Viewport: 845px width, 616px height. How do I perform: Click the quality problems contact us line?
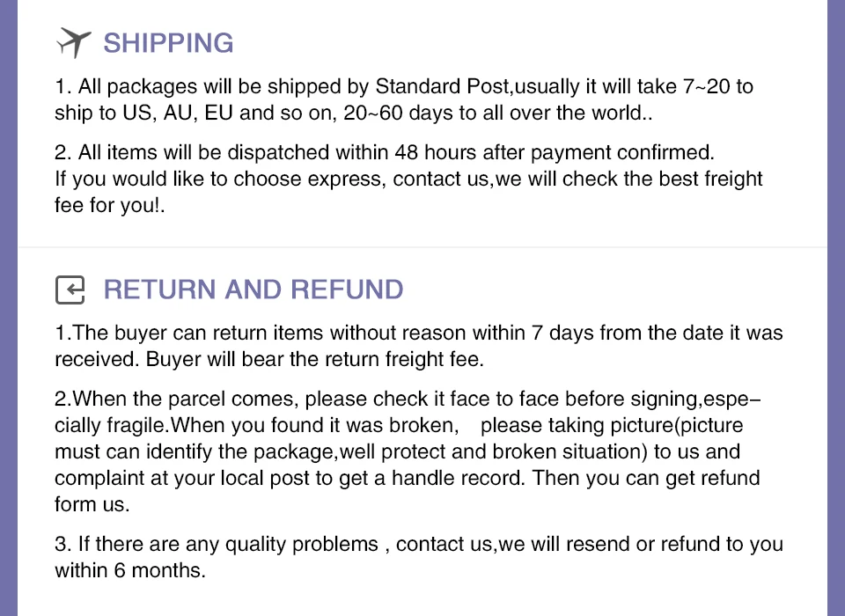pyautogui.click(x=419, y=545)
